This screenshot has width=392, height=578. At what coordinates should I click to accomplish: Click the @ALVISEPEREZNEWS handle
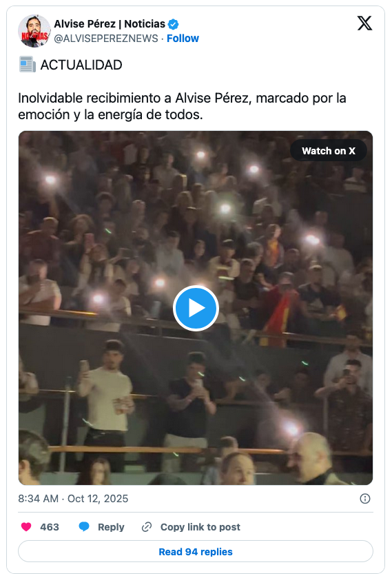click(106, 39)
